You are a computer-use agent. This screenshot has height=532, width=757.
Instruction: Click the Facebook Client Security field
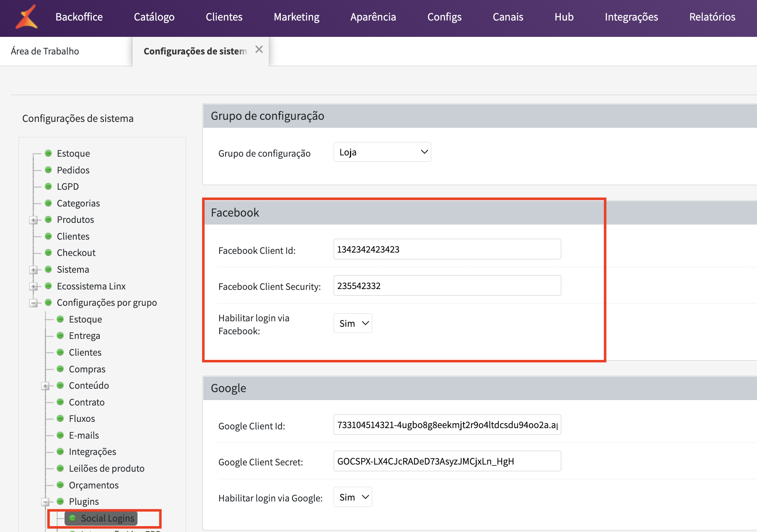pos(447,286)
